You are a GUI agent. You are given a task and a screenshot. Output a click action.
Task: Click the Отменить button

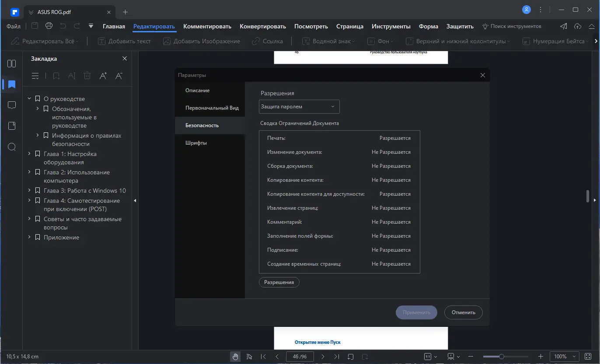pyautogui.click(x=464, y=312)
